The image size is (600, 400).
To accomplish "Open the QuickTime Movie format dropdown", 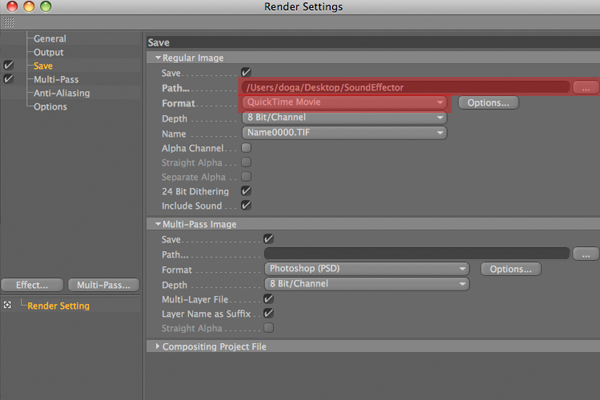I will click(x=344, y=102).
